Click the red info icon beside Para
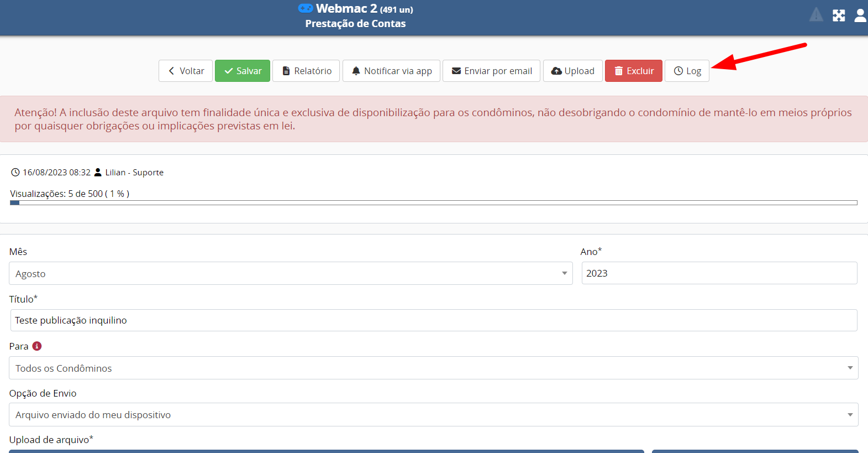 37,346
